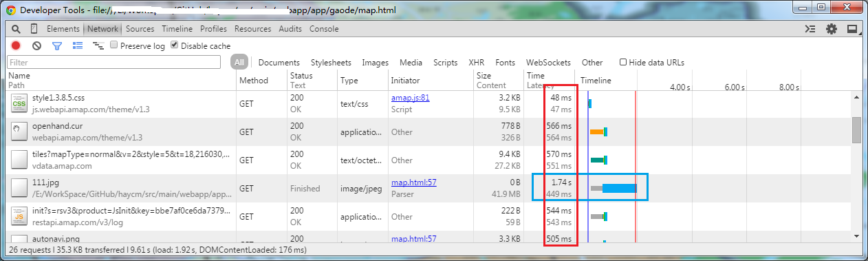Image resolution: width=868 pixels, height=261 pixels.
Task: Sort by Status column header
Action: (312, 80)
